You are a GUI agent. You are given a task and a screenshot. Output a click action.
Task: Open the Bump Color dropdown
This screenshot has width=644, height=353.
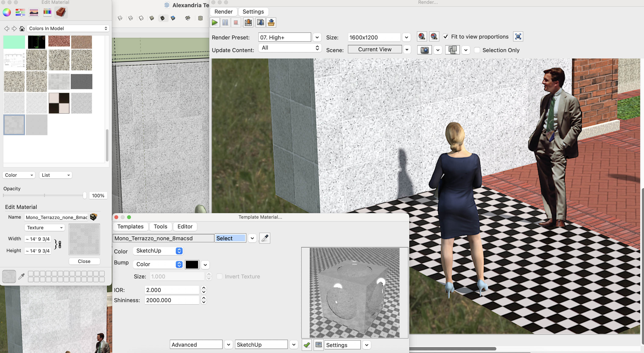tap(158, 264)
